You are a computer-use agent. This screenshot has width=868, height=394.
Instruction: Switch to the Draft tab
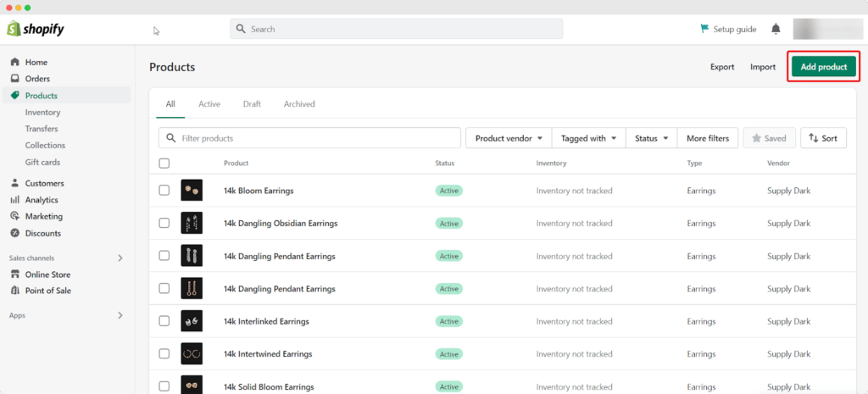point(252,104)
